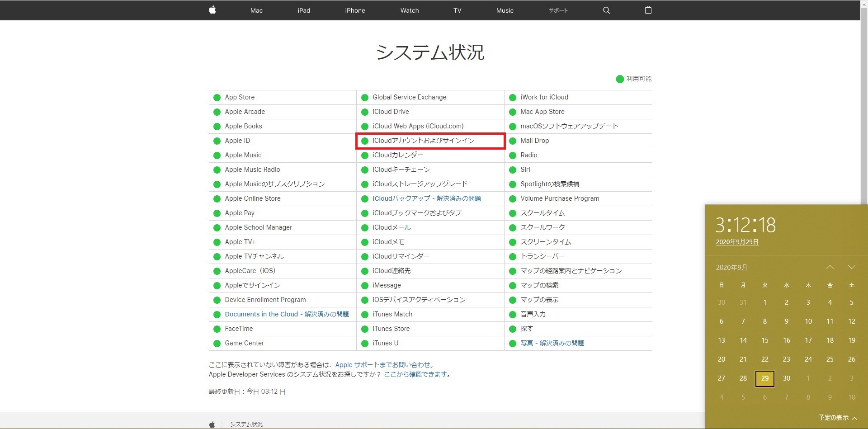Open the Mac menu
Viewport: 868px width, 429px height.
tap(256, 10)
